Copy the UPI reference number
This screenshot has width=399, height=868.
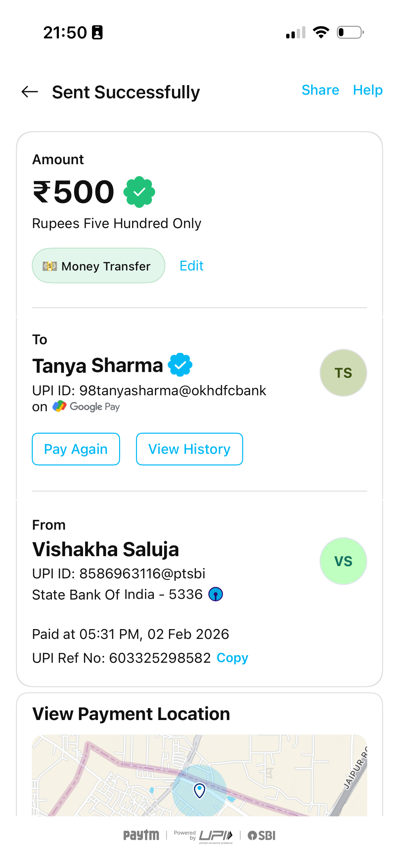point(232,658)
